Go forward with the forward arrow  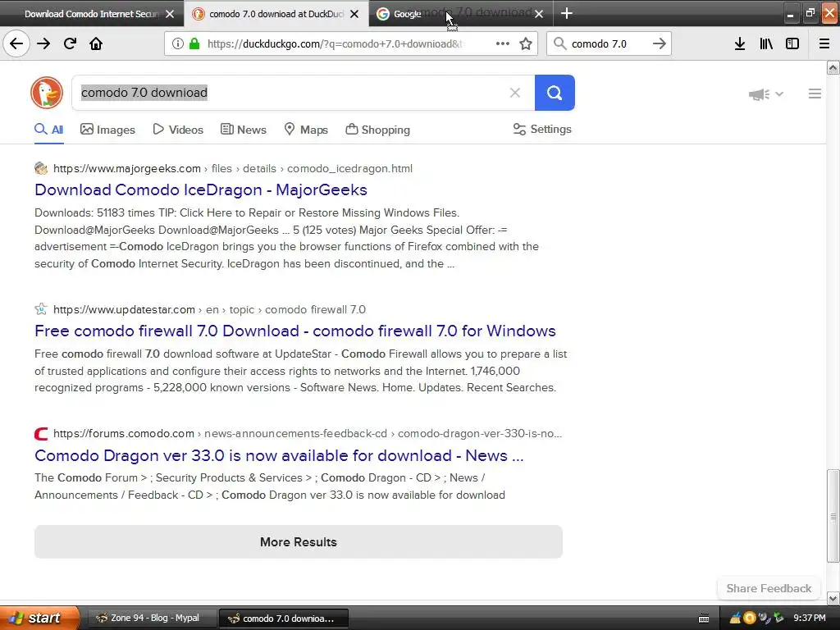pyautogui.click(x=43, y=43)
